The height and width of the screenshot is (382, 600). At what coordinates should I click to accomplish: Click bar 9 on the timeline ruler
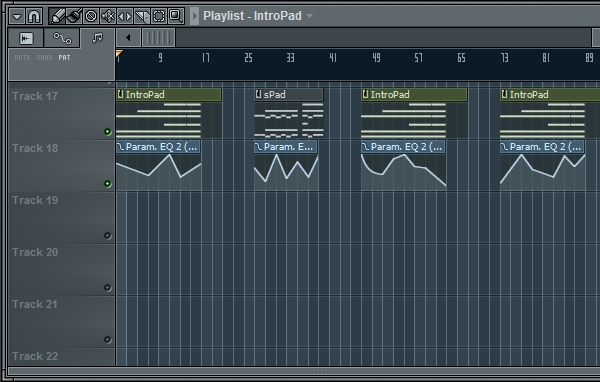[x=160, y=58]
